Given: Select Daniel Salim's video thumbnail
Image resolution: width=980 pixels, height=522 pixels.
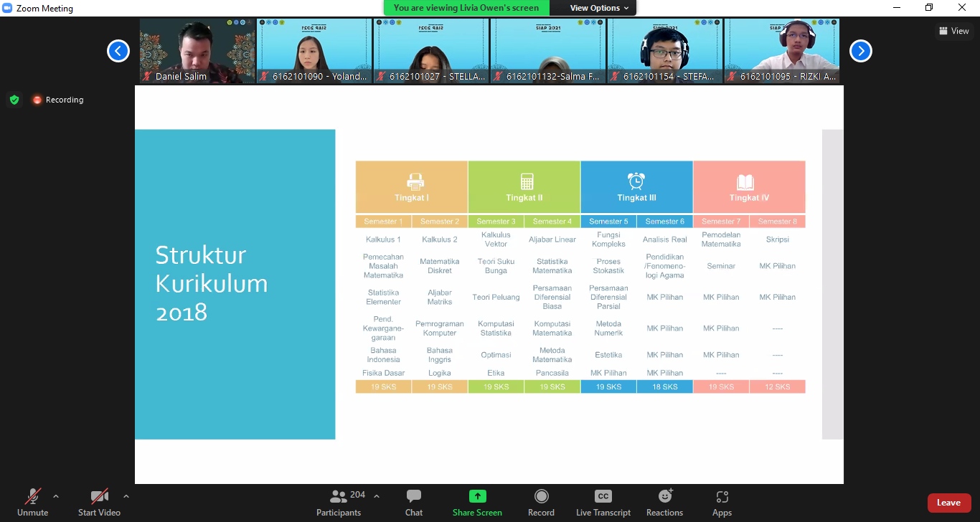Looking at the screenshot, I should tap(197, 51).
